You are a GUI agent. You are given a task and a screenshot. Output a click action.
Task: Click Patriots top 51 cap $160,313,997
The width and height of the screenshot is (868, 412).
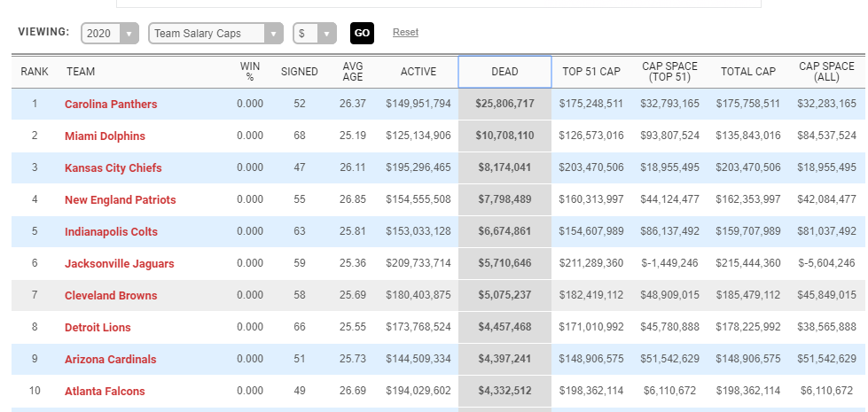point(591,199)
